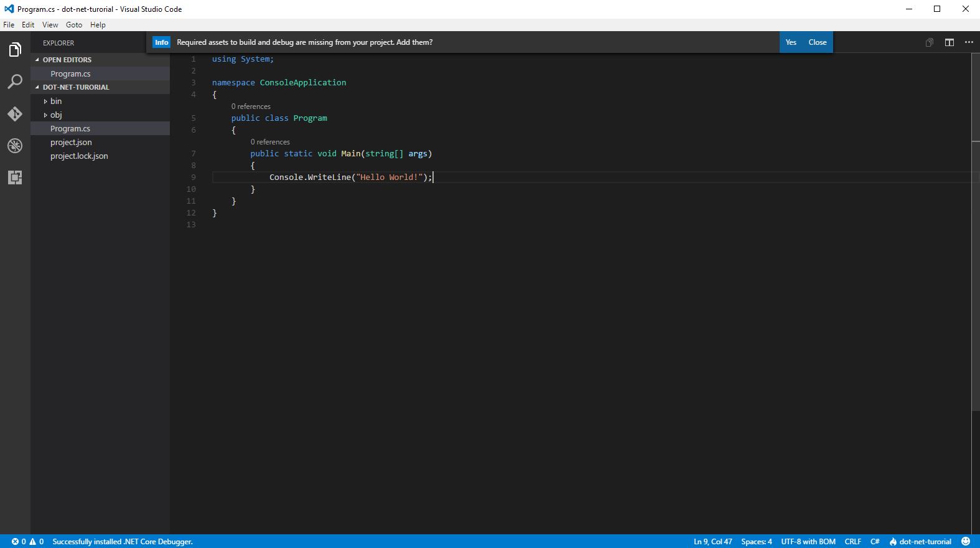
Task: Change encoding UTF-8 with BOM
Action: 808,542
